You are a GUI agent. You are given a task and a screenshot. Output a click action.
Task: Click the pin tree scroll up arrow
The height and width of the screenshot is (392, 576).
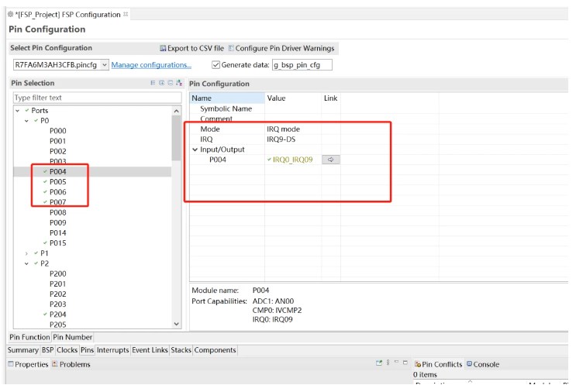tap(177, 111)
